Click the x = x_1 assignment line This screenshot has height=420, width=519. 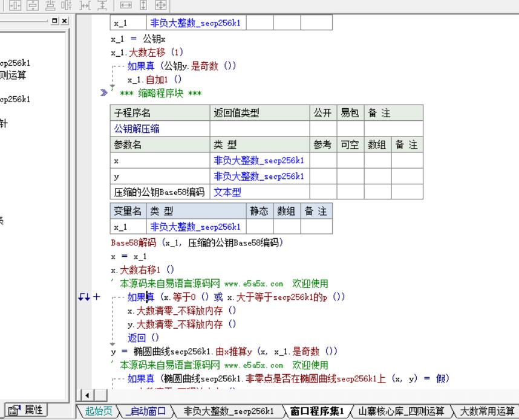[x=129, y=256]
